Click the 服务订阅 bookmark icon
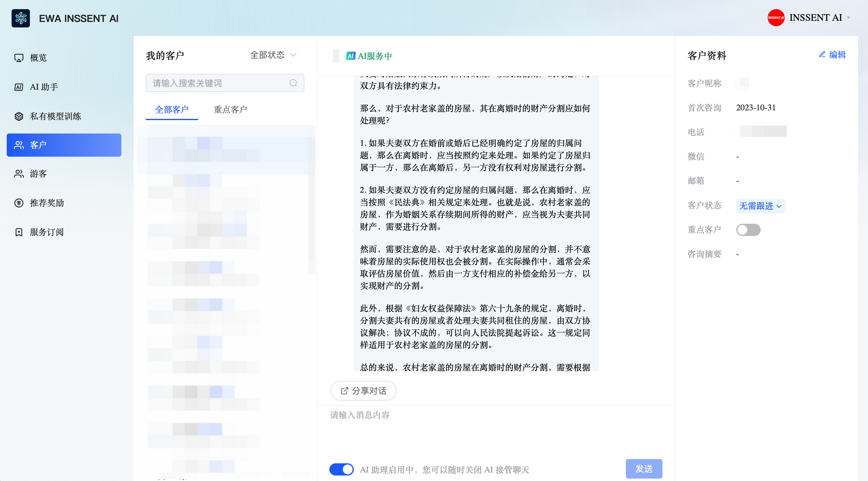The width and height of the screenshot is (868, 481). point(19,232)
